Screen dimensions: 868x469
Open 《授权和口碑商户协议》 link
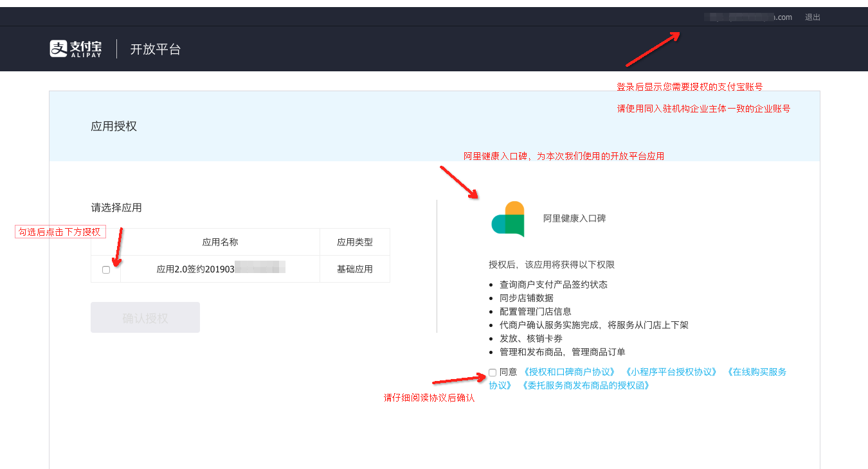pyautogui.click(x=570, y=372)
